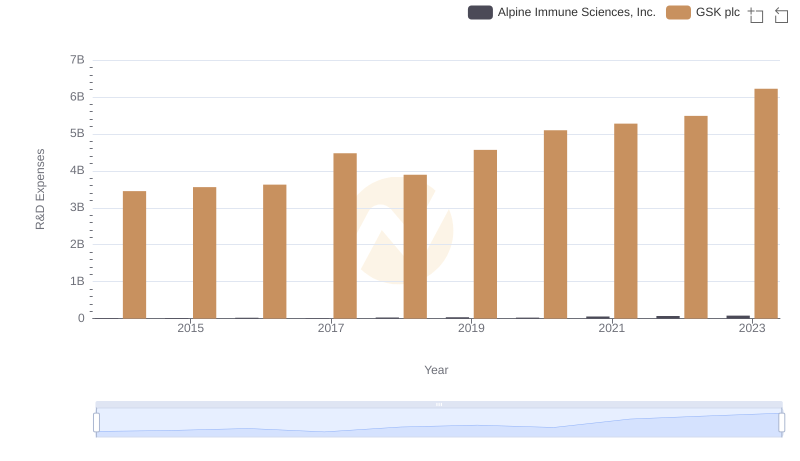Click the 7B y-axis label
The height and width of the screenshot is (461, 800).
[x=77, y=60]
